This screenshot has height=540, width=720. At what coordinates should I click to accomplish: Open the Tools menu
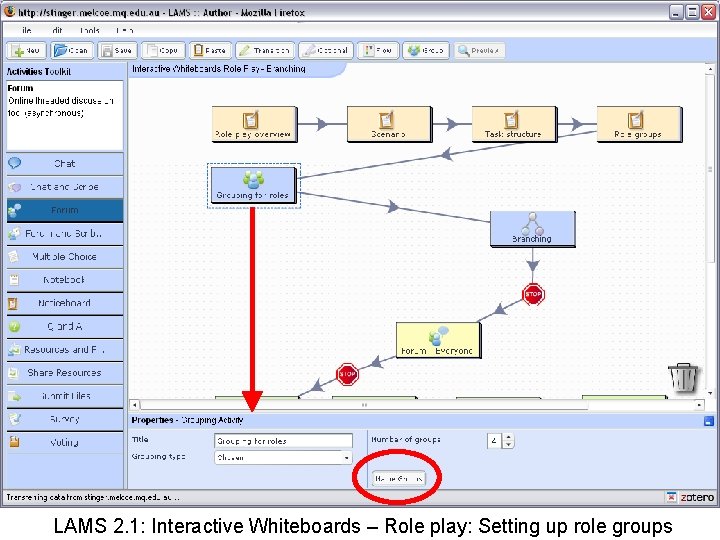[90, 30]
